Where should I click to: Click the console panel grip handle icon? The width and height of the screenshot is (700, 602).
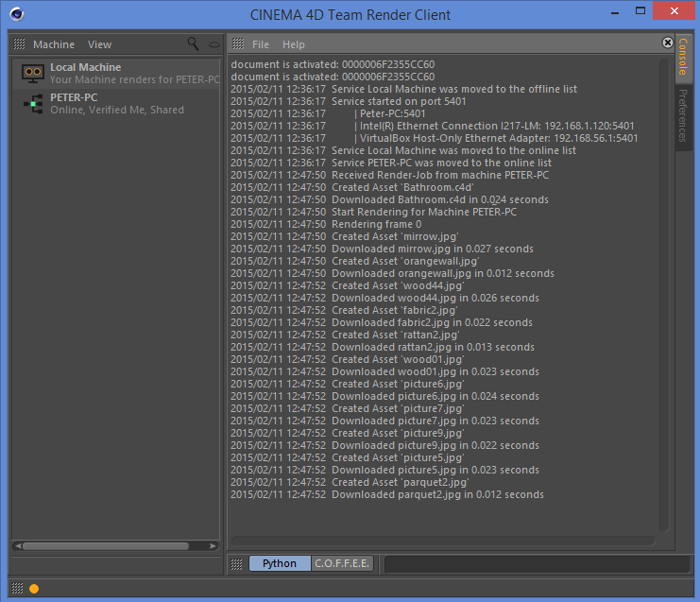click(238, 43)
